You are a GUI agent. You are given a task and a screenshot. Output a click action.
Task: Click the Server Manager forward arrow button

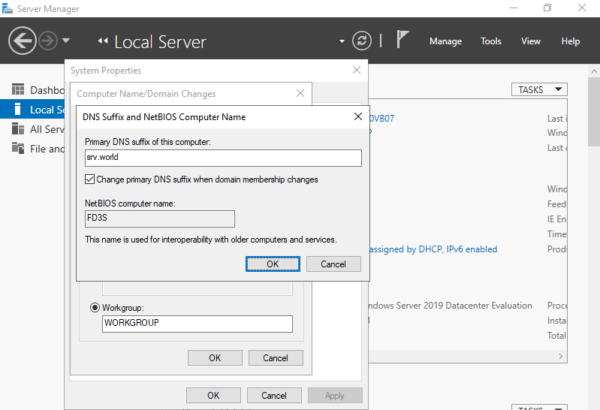(48, 41)
